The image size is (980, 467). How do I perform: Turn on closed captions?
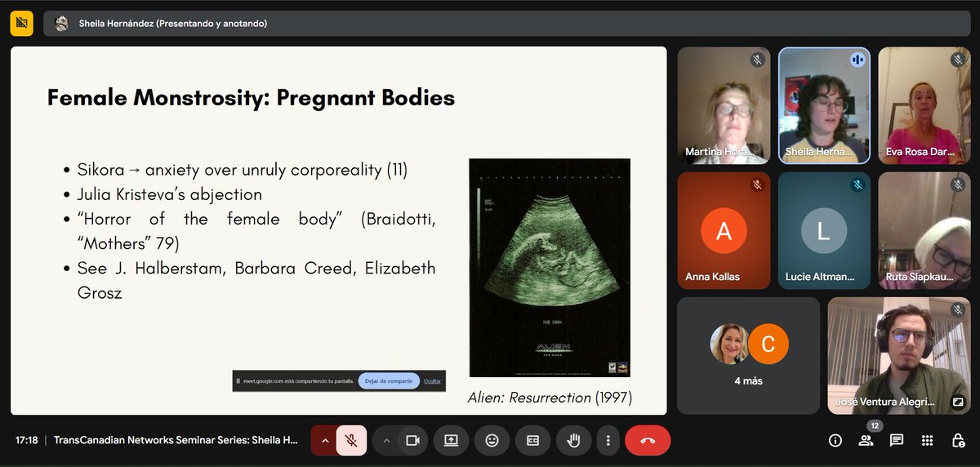pyautogui.click(x=532, y=440)
